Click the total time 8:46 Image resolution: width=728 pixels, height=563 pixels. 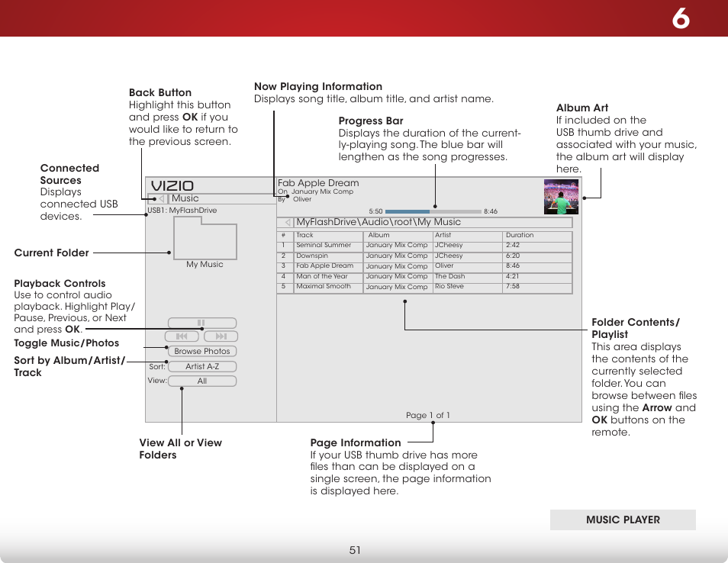click(x=490, y=211)
